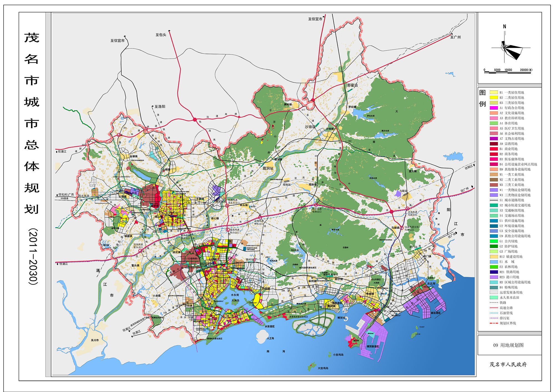Click the blue dashed oil pipeline legend symbol
The image size is (555, 392).
494,313
